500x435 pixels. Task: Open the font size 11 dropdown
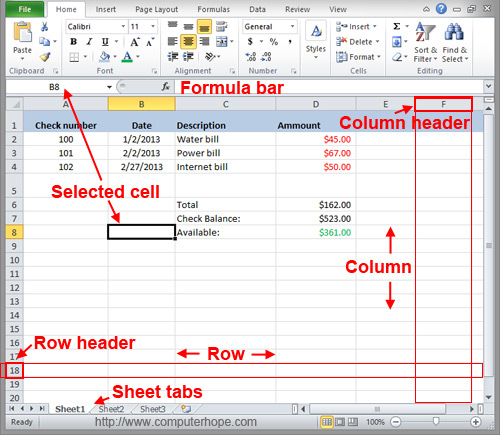[153, 26]
